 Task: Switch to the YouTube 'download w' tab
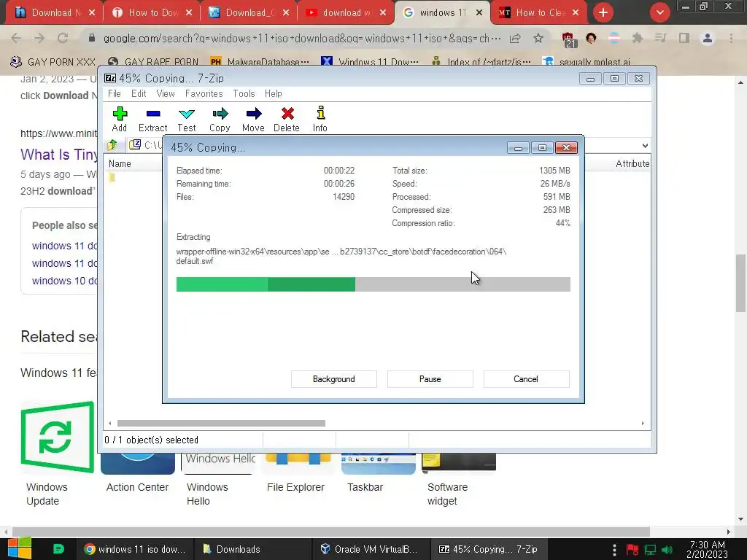tap(345, 13)
